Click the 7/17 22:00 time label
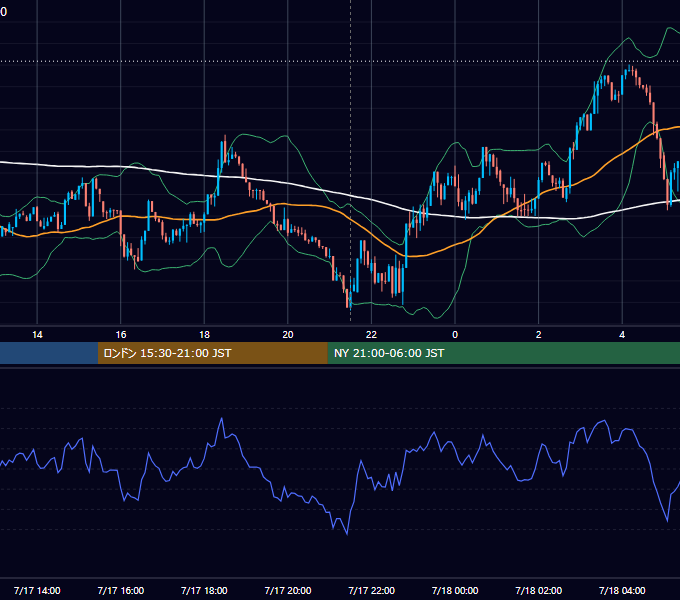Screen dimensions: 680x600 coord(372,590)
